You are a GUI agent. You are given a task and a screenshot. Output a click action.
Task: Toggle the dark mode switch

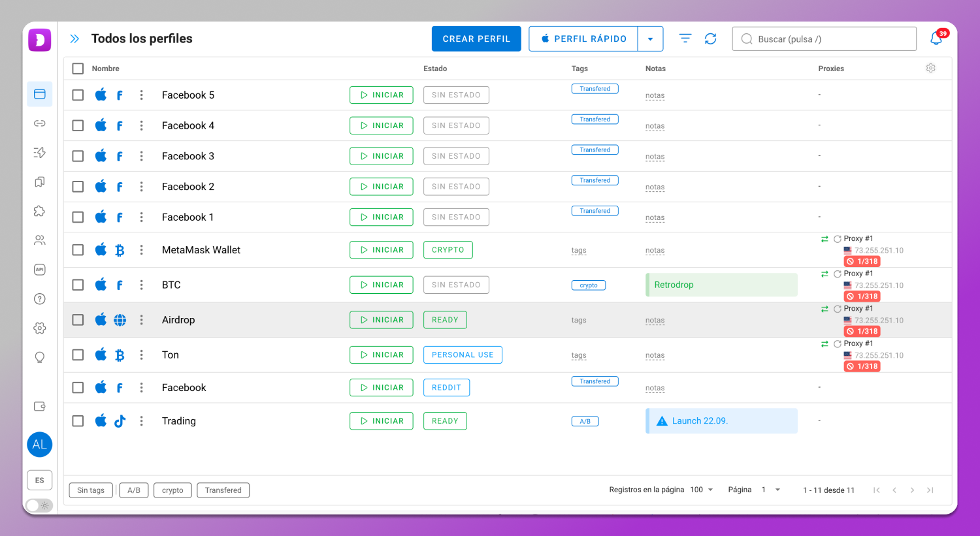tap(39, 505)
